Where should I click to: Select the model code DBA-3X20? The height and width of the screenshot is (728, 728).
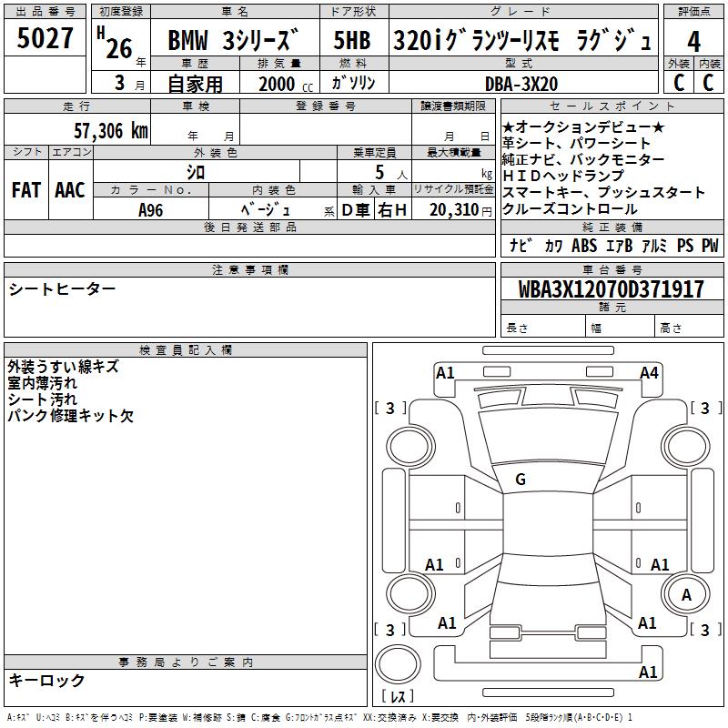(521, 84)
